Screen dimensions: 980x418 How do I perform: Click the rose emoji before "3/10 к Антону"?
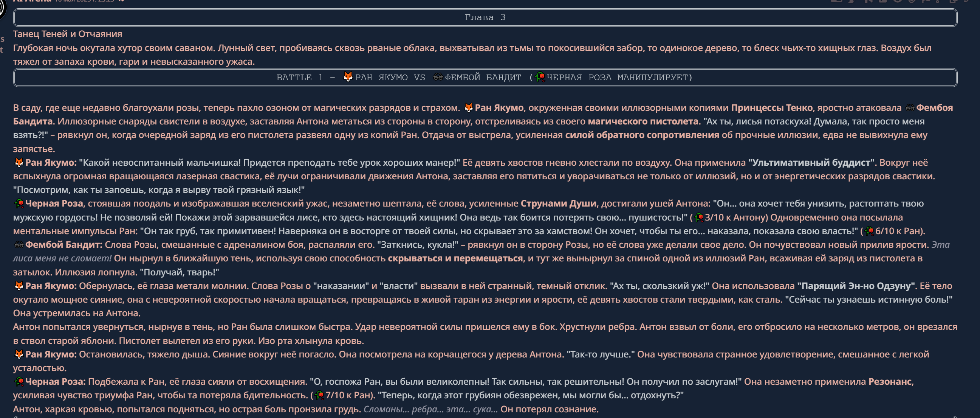point(699,218)
